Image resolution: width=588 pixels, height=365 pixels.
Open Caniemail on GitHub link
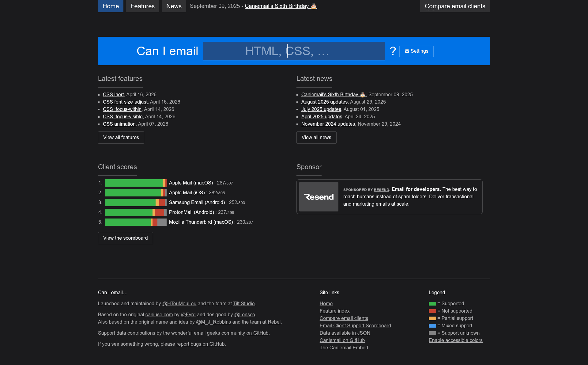[x=342, y=340]
